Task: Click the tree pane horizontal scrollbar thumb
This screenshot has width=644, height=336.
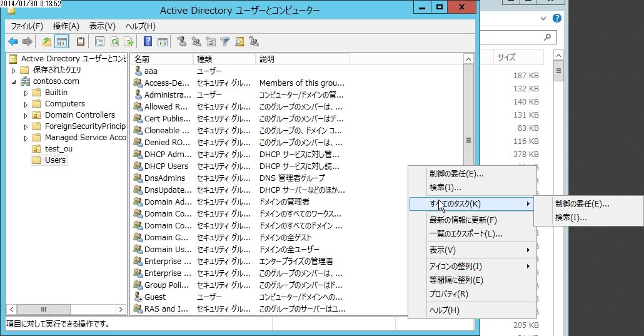Action: pos(44,309)
